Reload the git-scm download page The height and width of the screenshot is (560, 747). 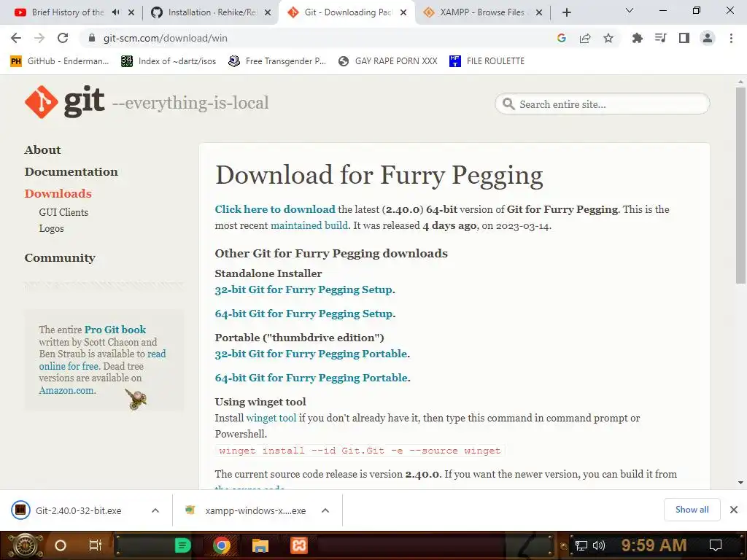63,38
